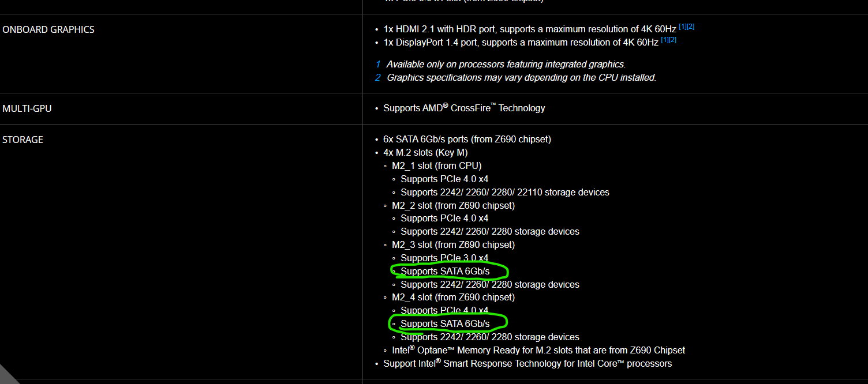Open footnote [2] on the DisplayPort 1.4 line
This screenshot has width=868, height=384.
click(x=672, y=40)
